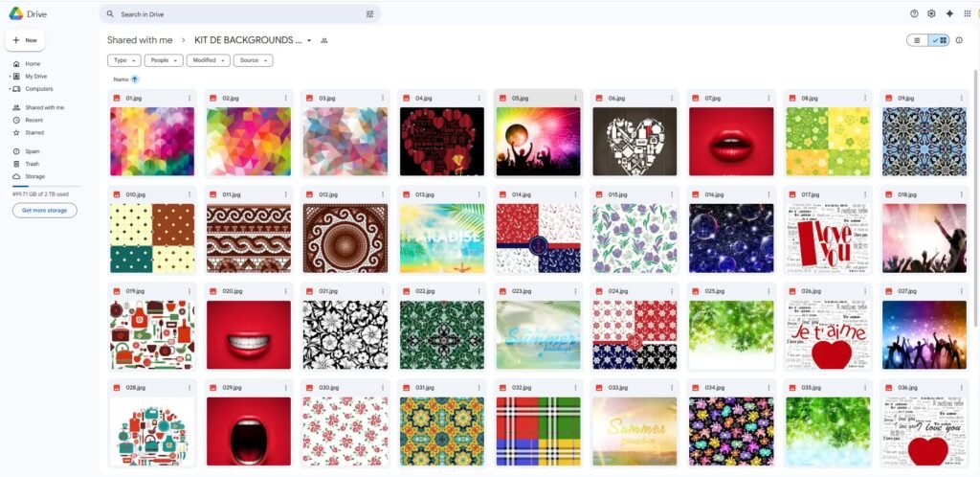Open more actions menu for 05.jpg
The image size is (980, 477).
point(575,98)
